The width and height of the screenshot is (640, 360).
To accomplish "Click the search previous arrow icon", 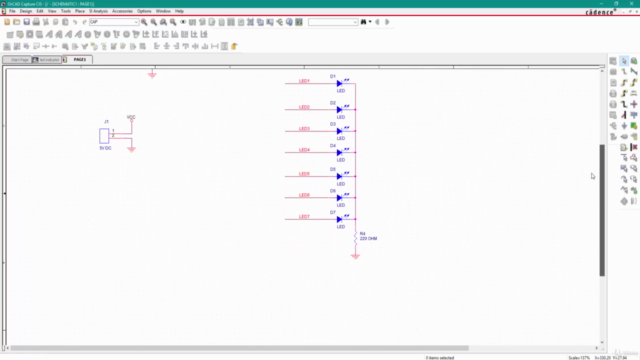I will click(378, 22).
